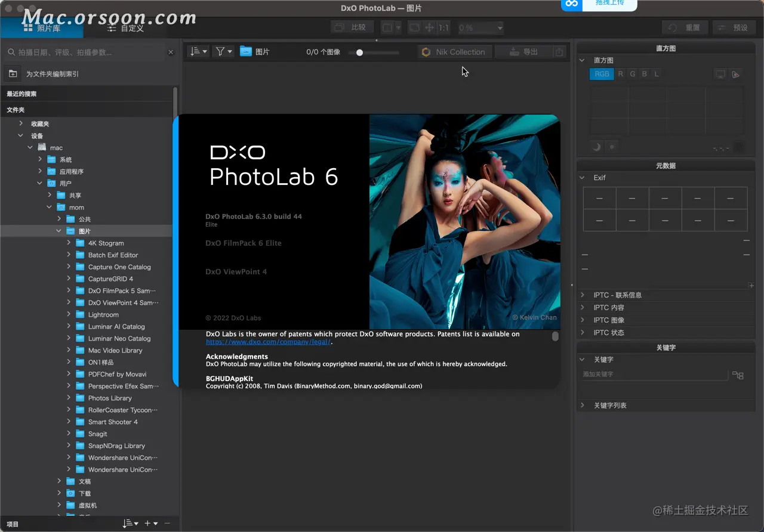
Task: Click the 比较 compare button
Action: [353, 27]
